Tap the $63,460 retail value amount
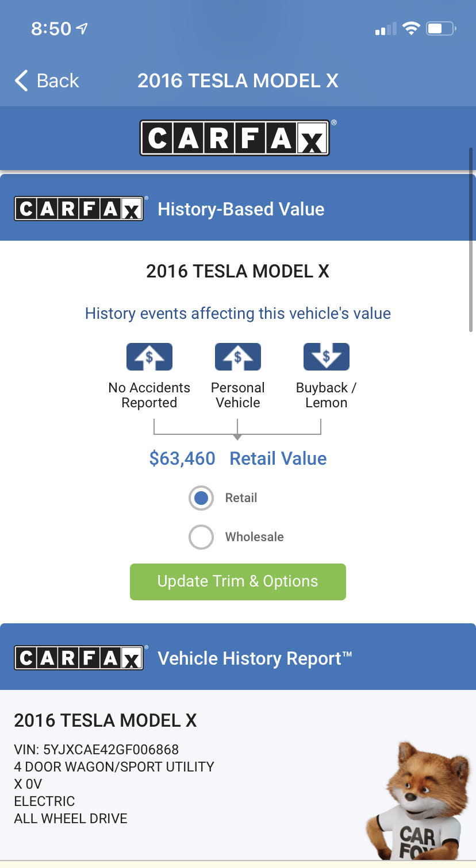 pos(182,458)
